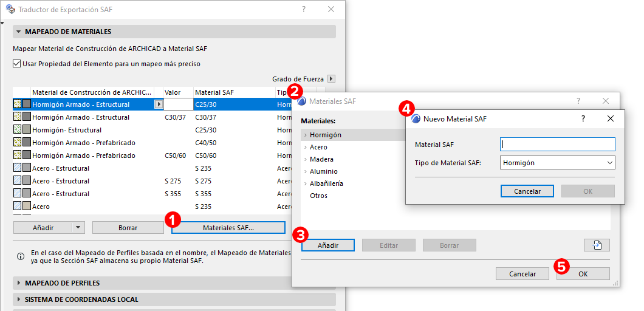The image size is (644, 311).
Task: Select Otros in Materiales list
Action: pyautogui.click(x=319, y=196)
